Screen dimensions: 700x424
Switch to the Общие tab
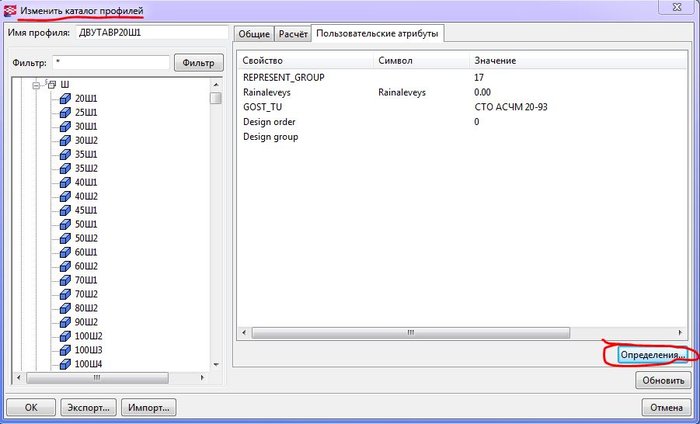(254, 34)
